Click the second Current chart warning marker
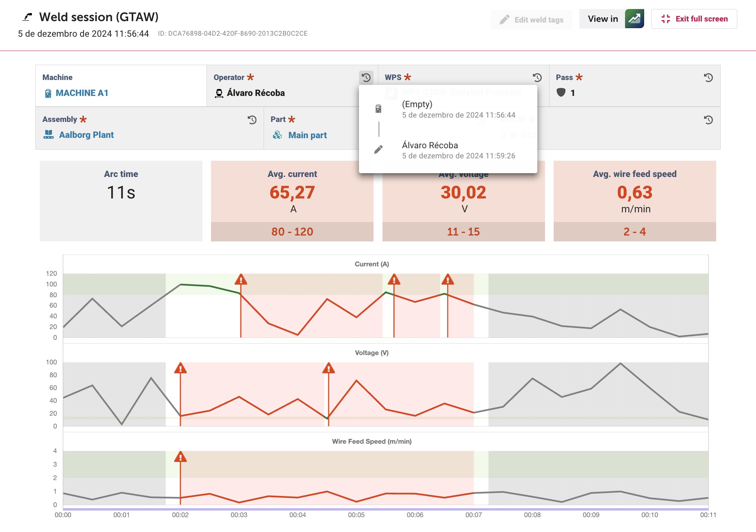Image resolution: width=756 pixels, height=532 pixels. (x=394, y=280)
